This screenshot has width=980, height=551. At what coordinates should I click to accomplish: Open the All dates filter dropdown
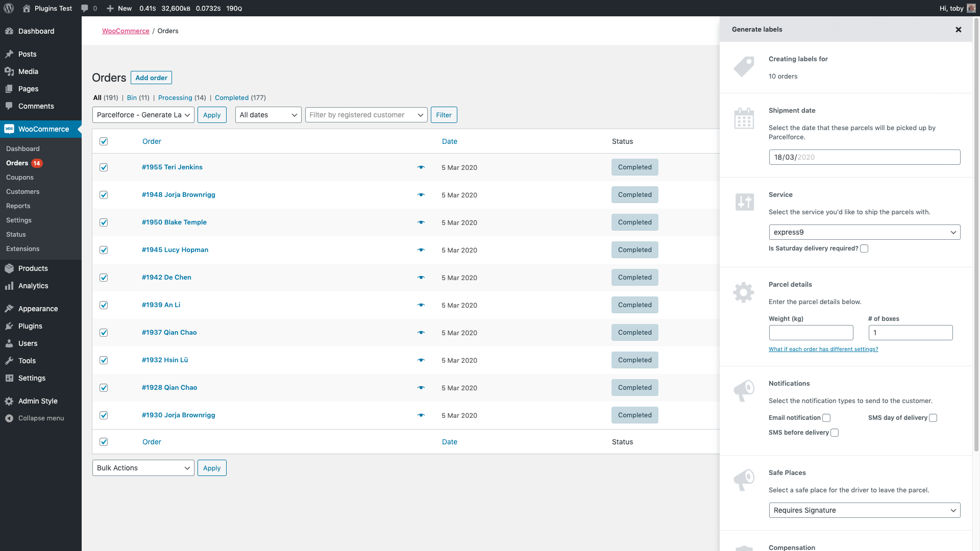268,115
